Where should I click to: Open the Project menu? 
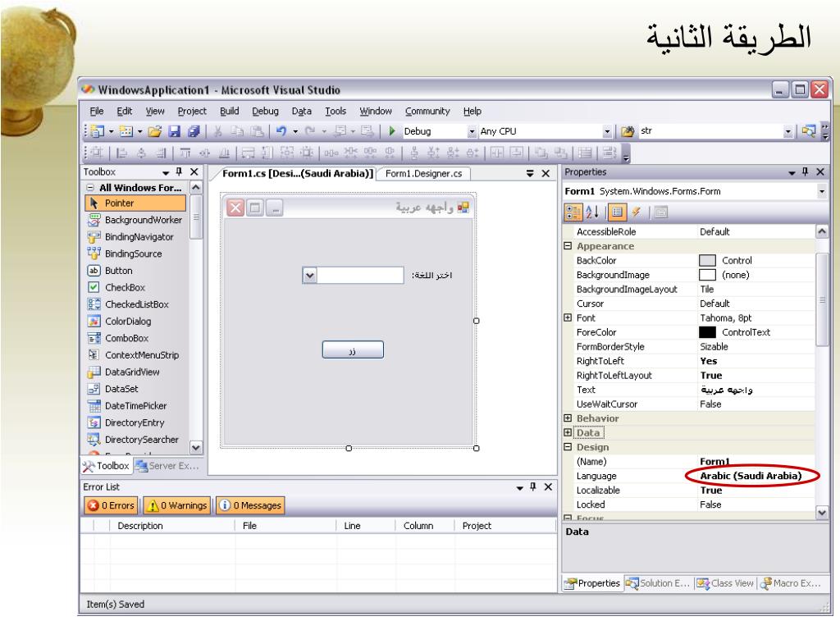click(x=192, y=111)
